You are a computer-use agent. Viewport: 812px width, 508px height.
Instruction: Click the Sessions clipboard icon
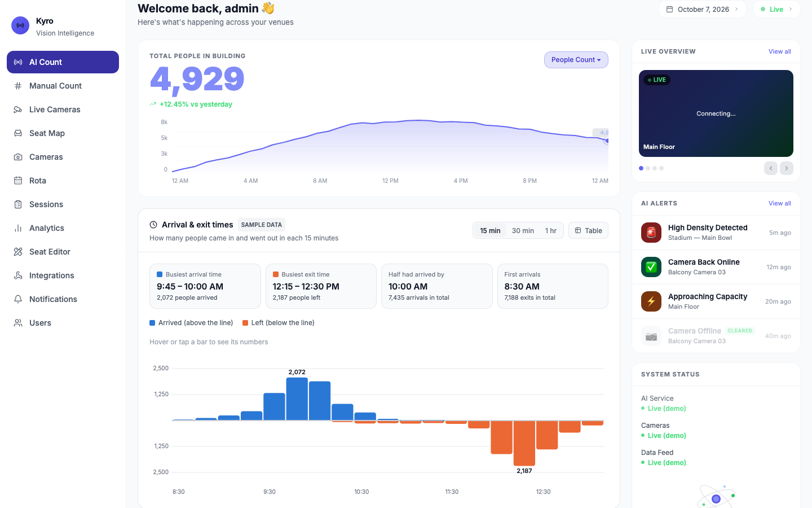tap(18, 204)
